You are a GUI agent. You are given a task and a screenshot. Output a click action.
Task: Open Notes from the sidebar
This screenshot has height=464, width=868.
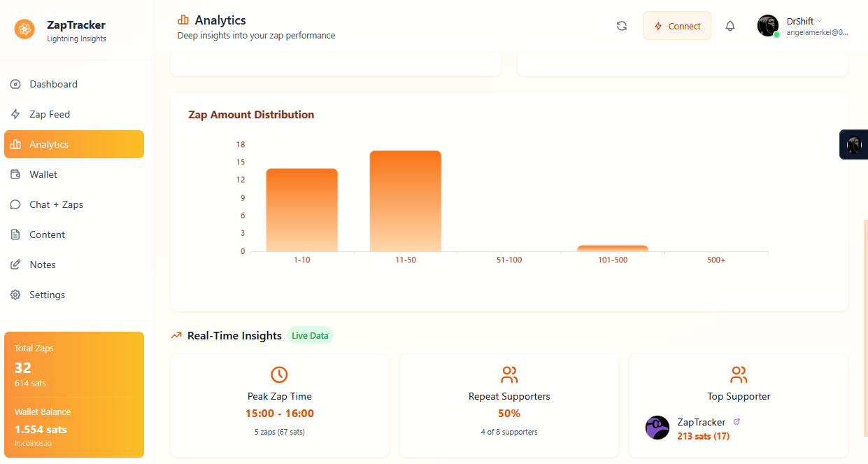[x=43, y=265]
